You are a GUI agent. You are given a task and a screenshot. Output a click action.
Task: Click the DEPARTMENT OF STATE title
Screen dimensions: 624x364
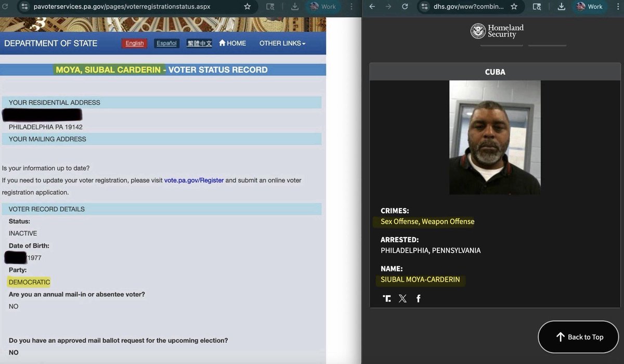click(x=51, y=43)
